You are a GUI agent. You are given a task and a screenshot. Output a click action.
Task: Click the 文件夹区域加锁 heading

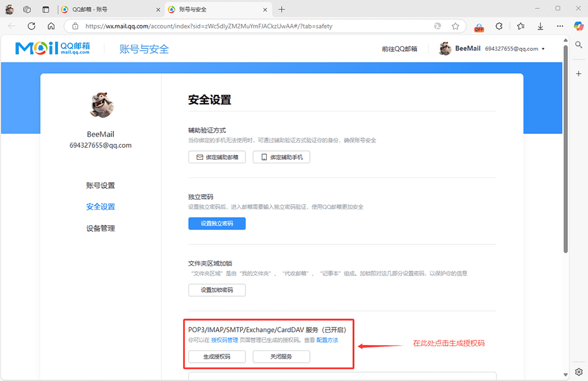click(210, 264)
